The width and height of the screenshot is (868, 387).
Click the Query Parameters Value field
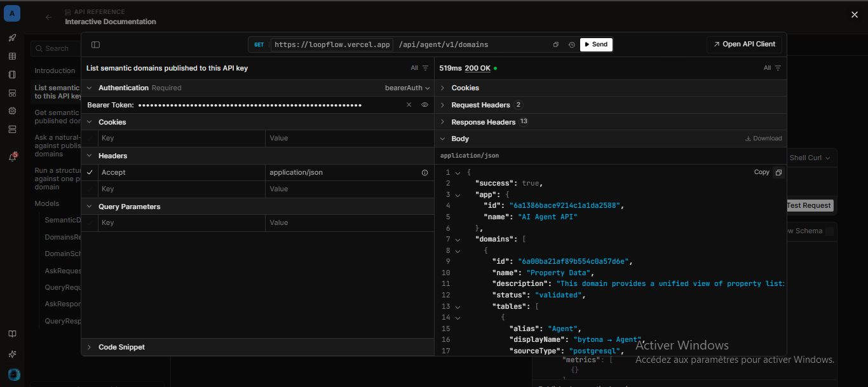[349, 222]
